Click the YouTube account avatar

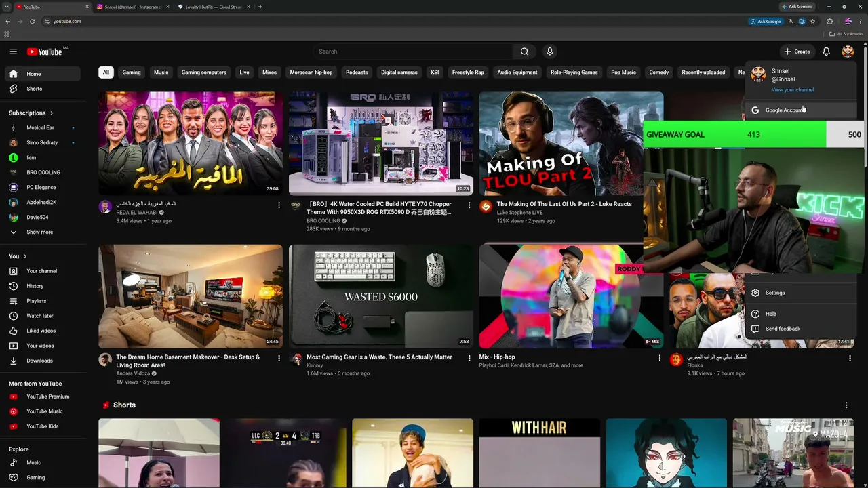coord(848,52)
